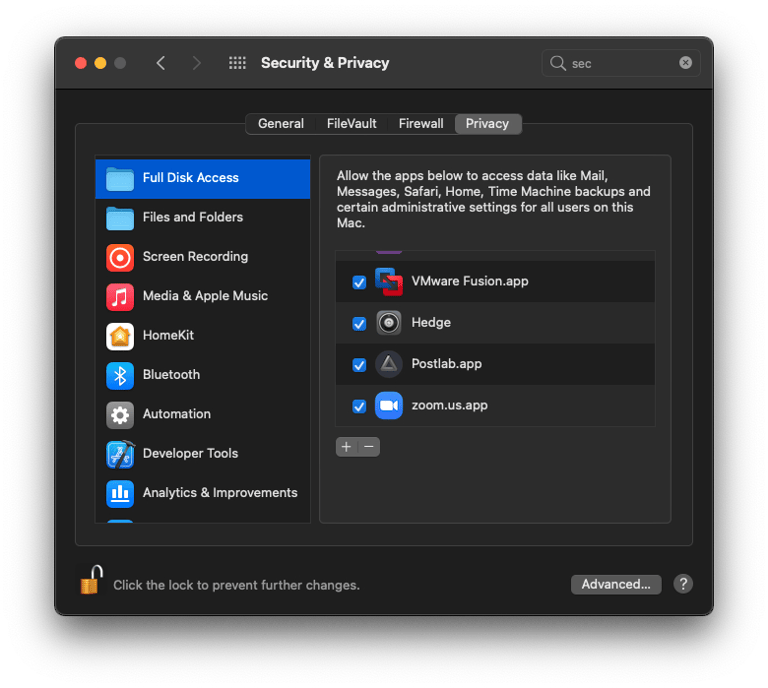Add an app with the plus button

point(347,447)
